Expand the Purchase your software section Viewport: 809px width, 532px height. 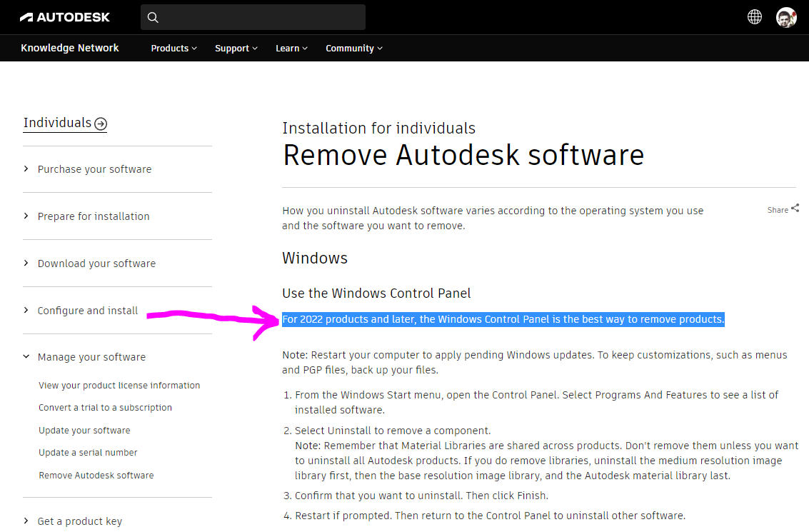click(94, 169)
